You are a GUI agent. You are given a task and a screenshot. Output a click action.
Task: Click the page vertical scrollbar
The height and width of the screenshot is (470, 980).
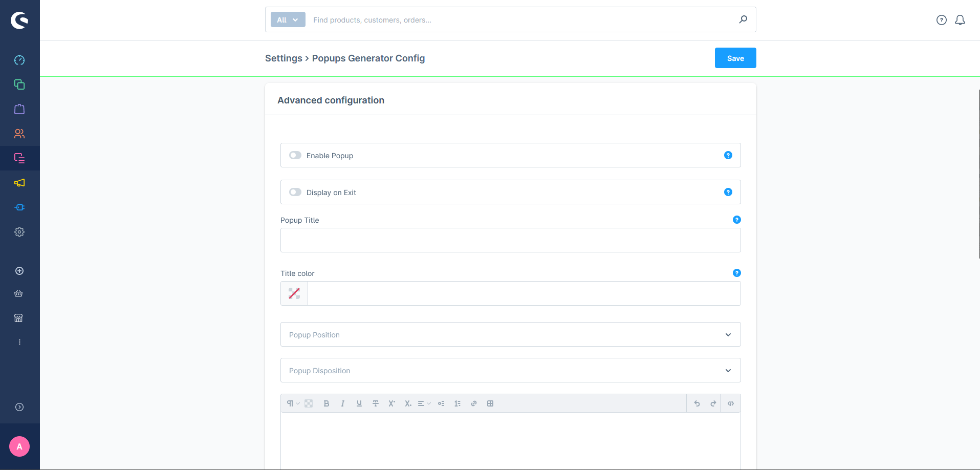[x=979, y=174]
